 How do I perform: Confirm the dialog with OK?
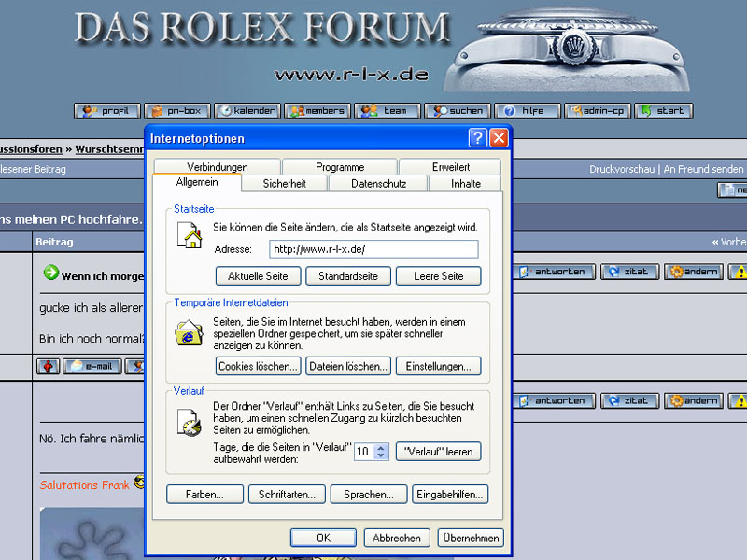click(x=323, y=538)
